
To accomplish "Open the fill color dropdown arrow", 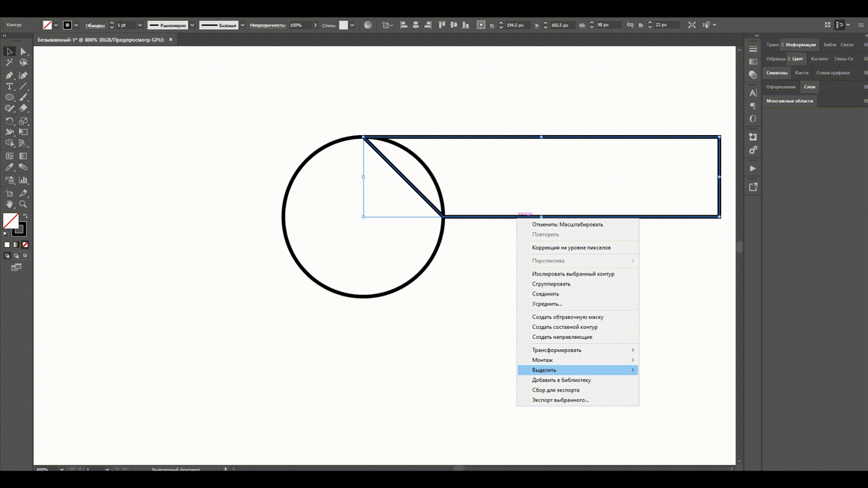I will (56, 25).
